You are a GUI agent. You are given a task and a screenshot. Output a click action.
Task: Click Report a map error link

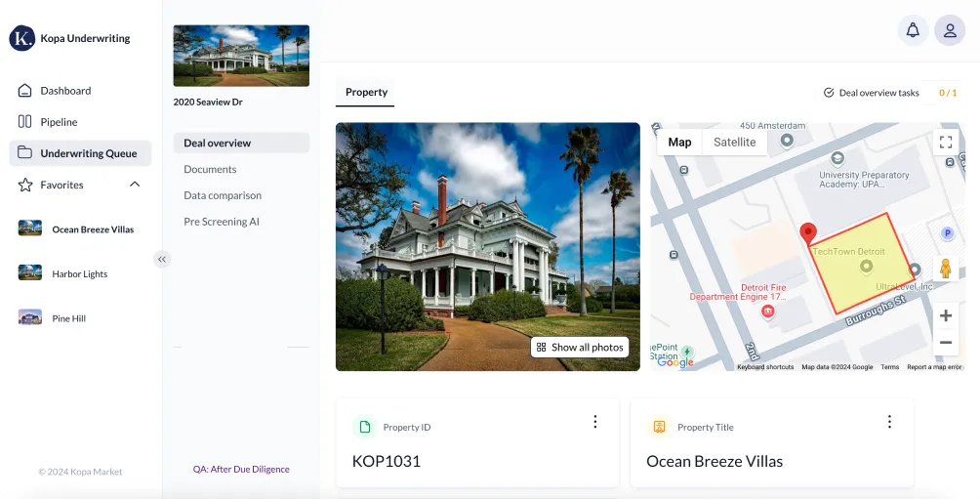pyautogui.click(x=934, y=367)
